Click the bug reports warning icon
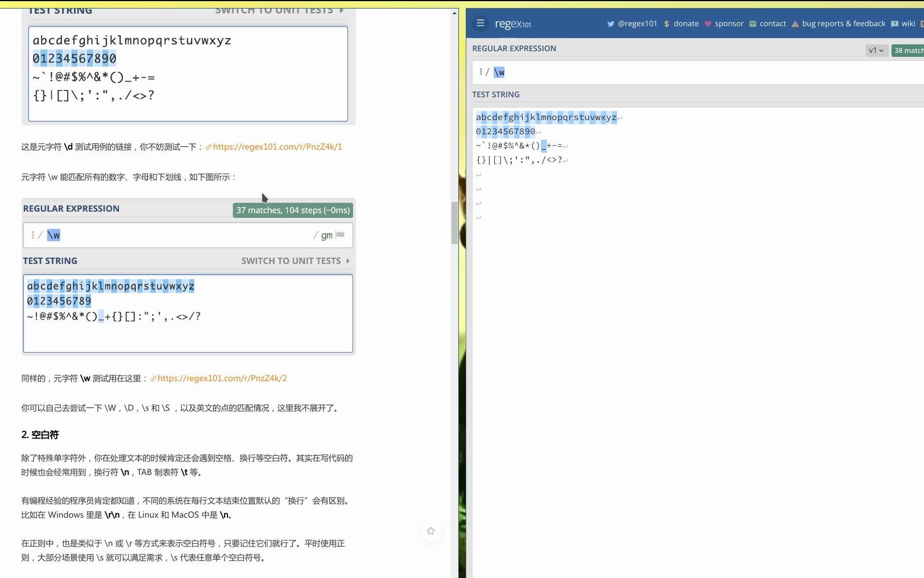The height and width of the screenshot is (578, 924). pyautogui.click(x=795, y=24)
